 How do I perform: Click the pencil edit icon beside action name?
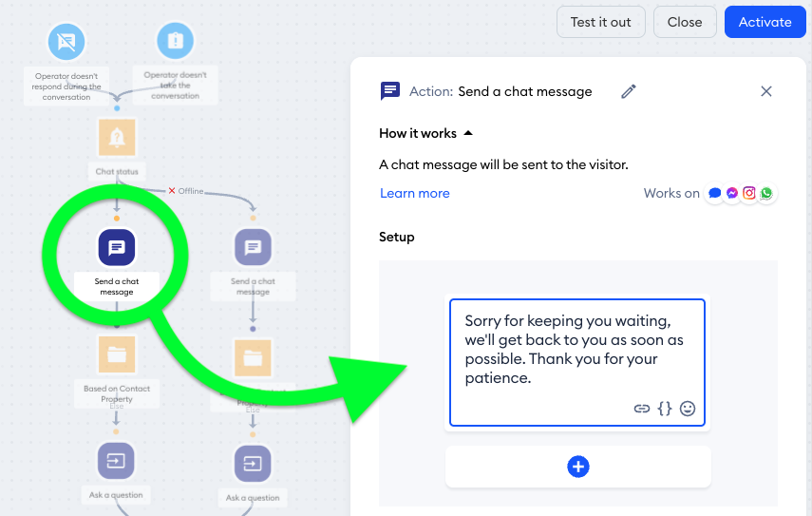628,91
